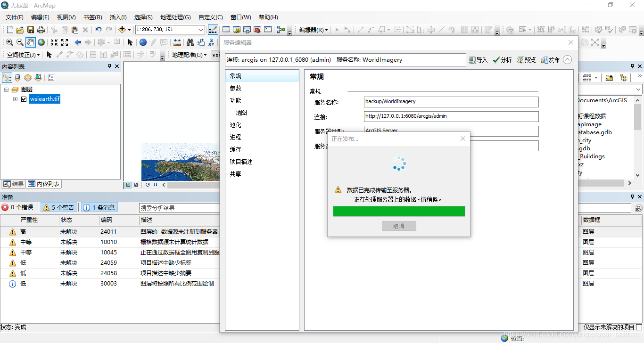Screen dimensions: 644x343
Task: Open the 书签(B) menu
Action: [92, 17]
